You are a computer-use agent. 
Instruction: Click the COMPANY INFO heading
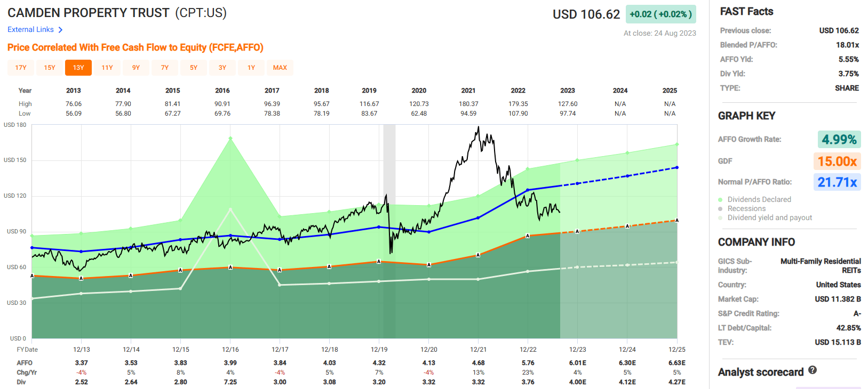756,242
